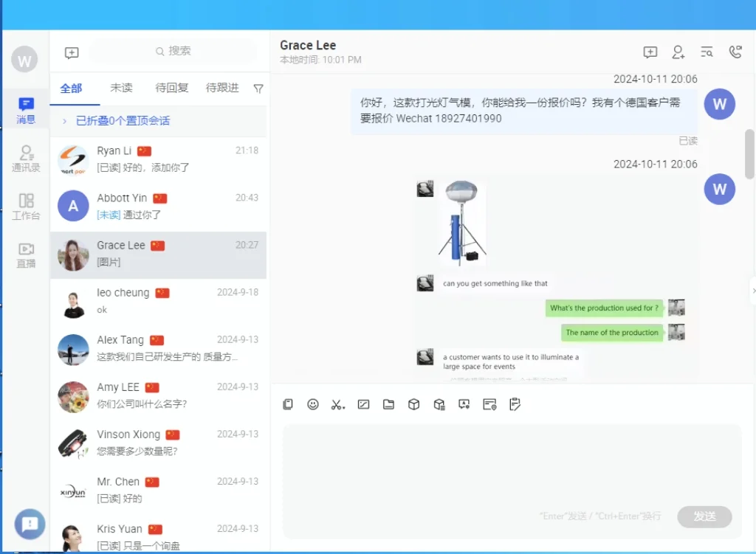Open the Mr. Chen conversation
The image size is (756, 554).
(x=159, y=490)
